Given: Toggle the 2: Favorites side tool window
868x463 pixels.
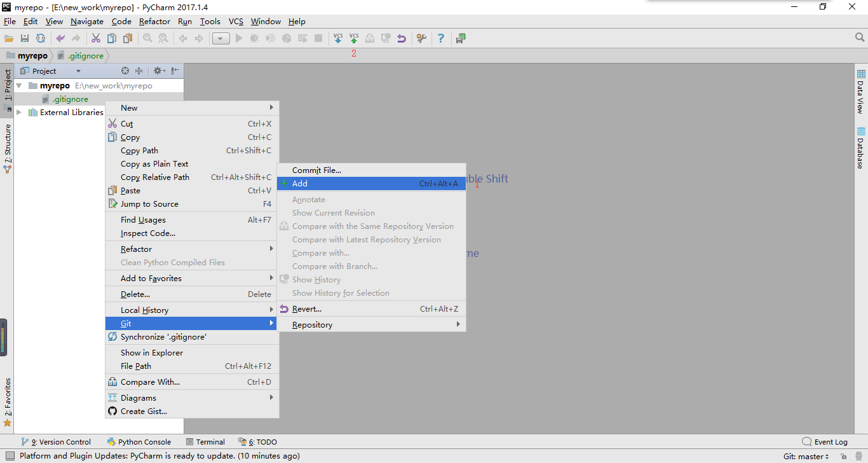Looking at the screenshot, I should tap(8, 402).
